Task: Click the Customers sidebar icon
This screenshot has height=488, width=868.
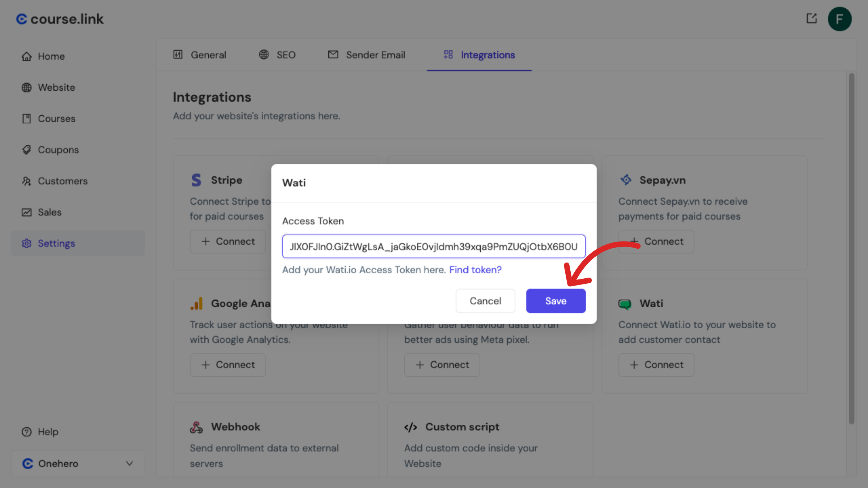Action: (x=26, y=181)
